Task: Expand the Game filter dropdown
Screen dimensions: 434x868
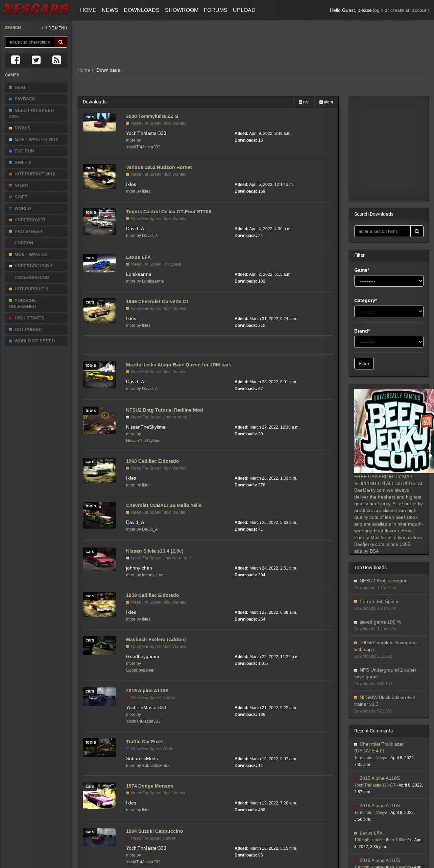Action: point(389,281)
